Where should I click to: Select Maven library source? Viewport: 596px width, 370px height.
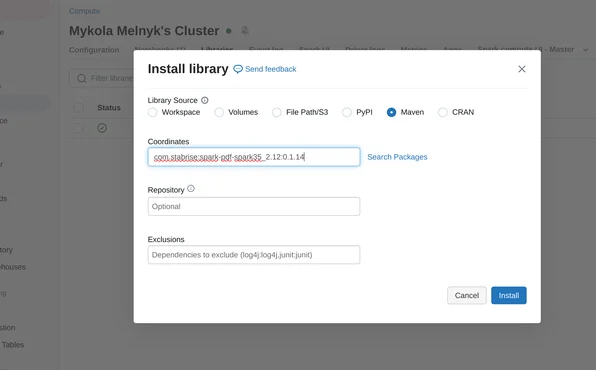(391, 112)
